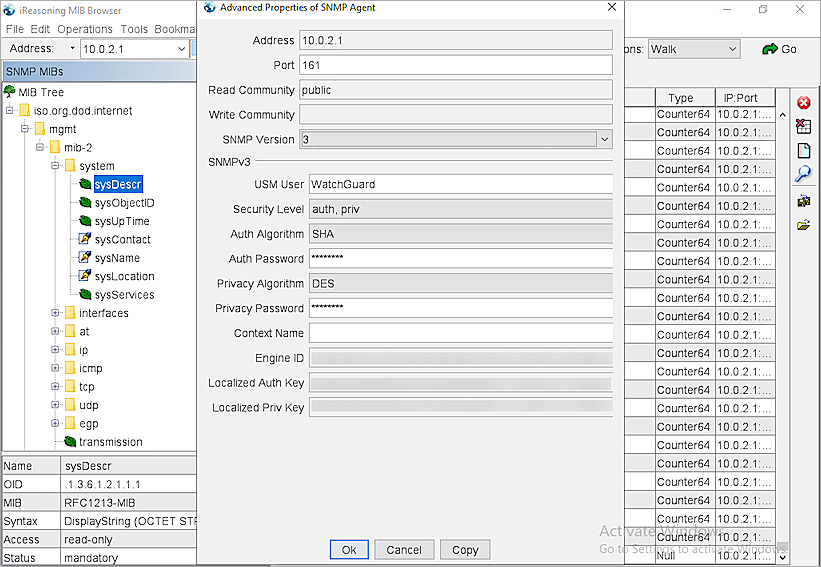Viewport: 821px width, 567px height.
Task: Click the magnifier find icon in right toolbar
Action: 803,174
